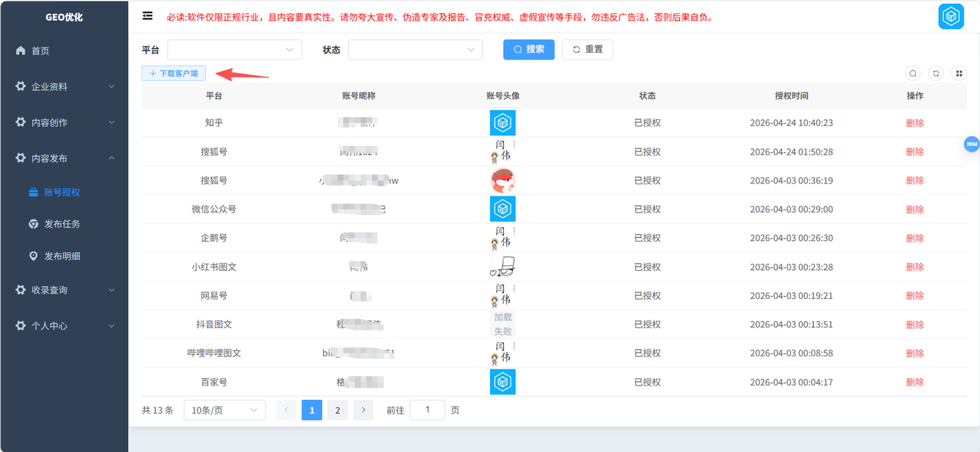Click the avatar in the 2026-04-03 00:36:19 搜狐号 row
The image size is (980, 452).
pos(502,180)
